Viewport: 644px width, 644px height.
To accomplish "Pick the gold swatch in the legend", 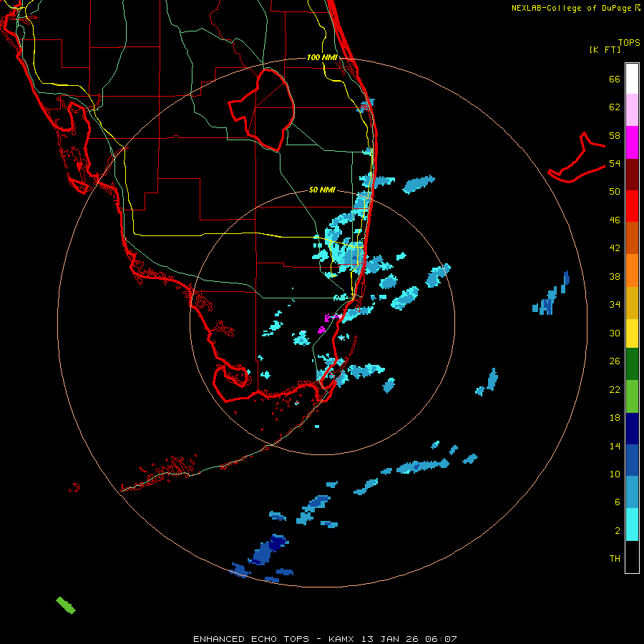I will (632, 303).
